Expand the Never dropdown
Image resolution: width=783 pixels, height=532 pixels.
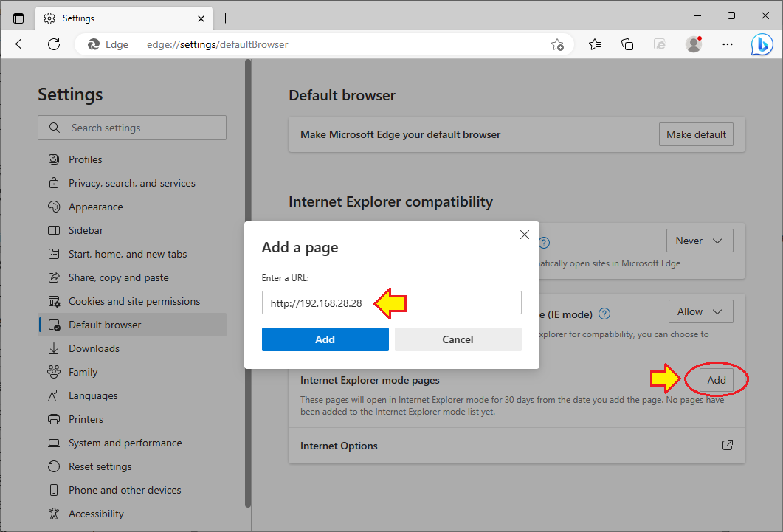coord(700,241)
